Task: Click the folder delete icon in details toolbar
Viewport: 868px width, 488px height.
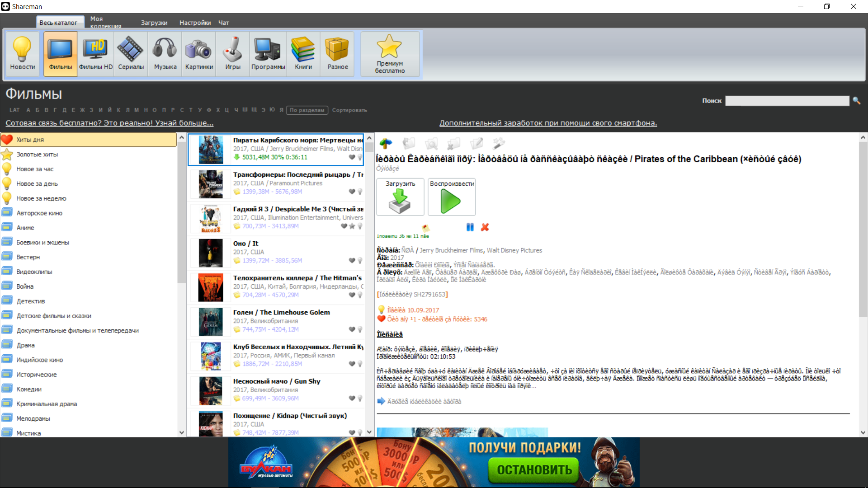Action: tap(453, 143)
